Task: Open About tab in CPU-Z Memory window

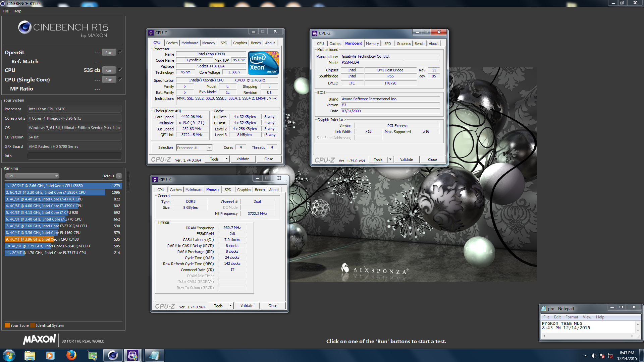Action: (274, 190)
